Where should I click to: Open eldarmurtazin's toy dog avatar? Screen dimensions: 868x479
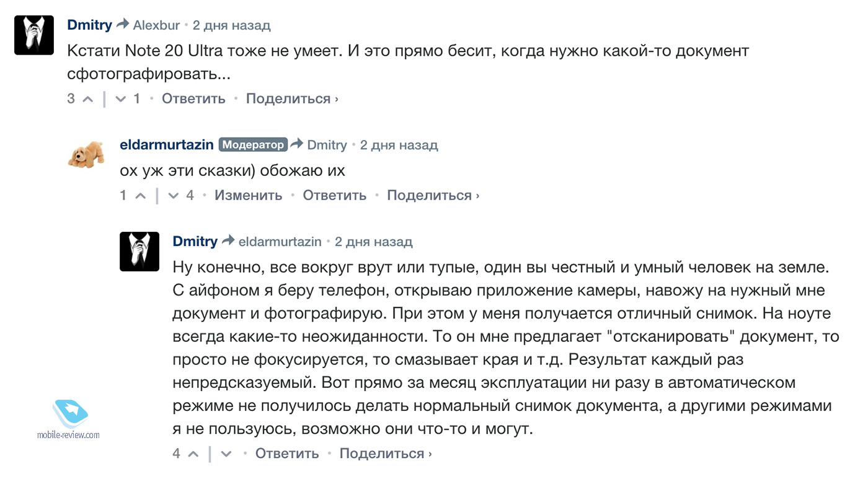tap(86, 155)
